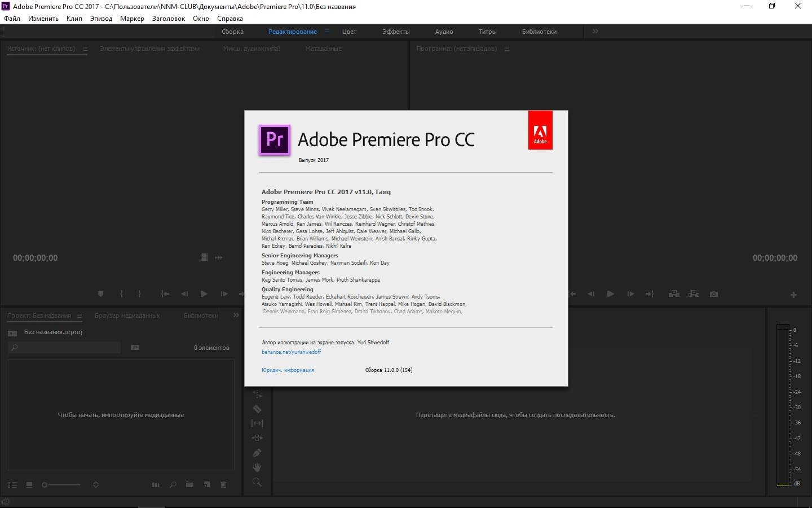The width and height of the screenshot is (812, 508).
Task: Open behance.net/yurishwedoff link in About dialog
Action: click(291, 352)
